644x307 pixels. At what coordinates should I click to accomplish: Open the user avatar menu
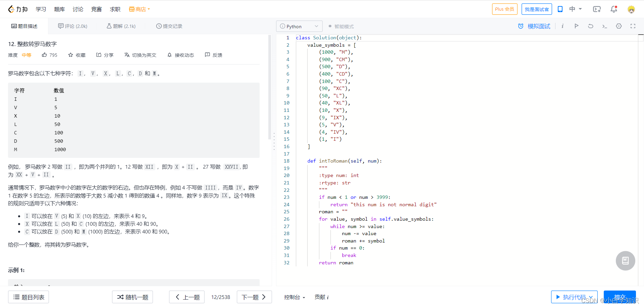click(631, 9)
